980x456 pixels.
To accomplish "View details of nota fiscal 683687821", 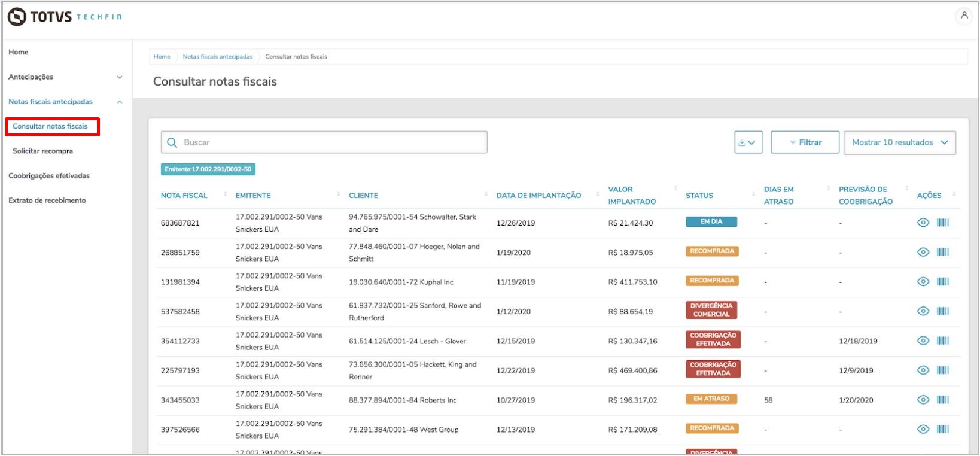I will 923,223.
